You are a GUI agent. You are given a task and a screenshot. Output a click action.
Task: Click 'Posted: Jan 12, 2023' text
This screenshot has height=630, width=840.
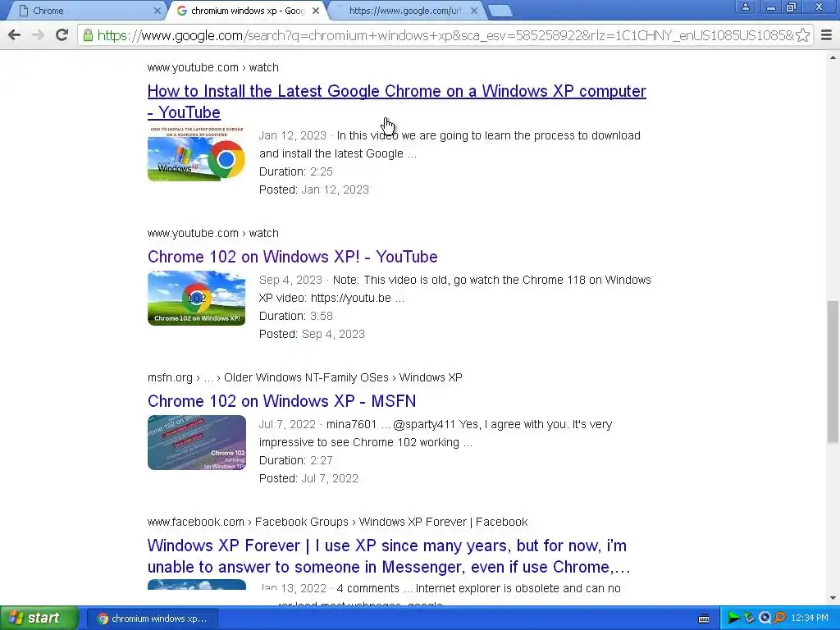(314, 189)
